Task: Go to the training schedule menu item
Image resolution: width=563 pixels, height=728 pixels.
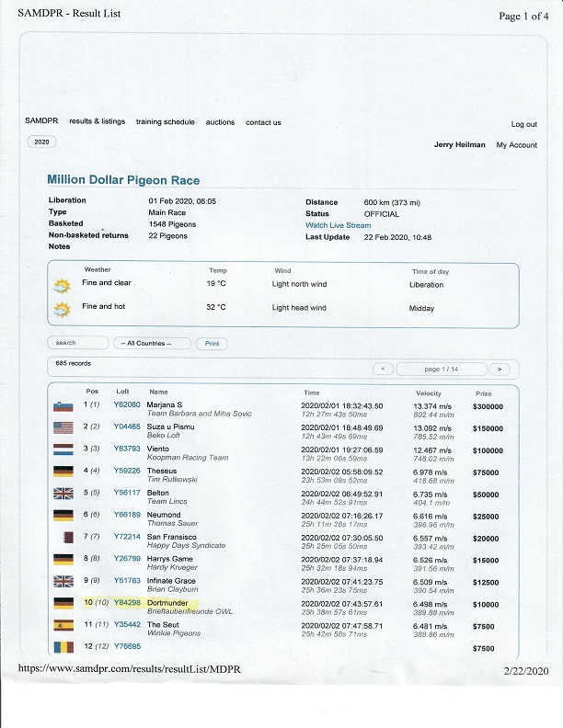Action: 166,122
